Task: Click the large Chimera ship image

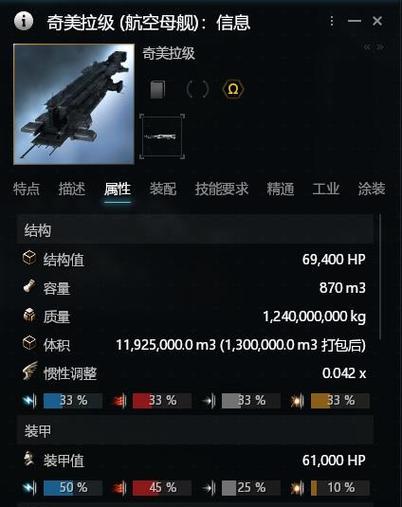Action: point(74,104)
